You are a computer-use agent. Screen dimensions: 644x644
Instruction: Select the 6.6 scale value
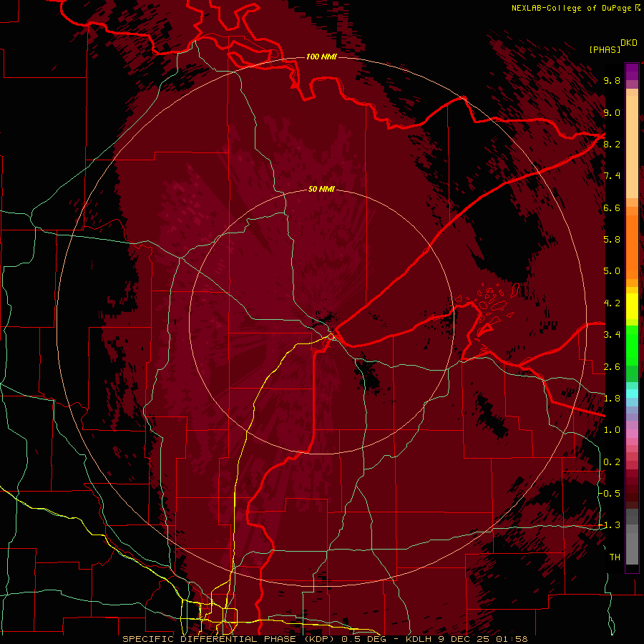pos(612,208)
